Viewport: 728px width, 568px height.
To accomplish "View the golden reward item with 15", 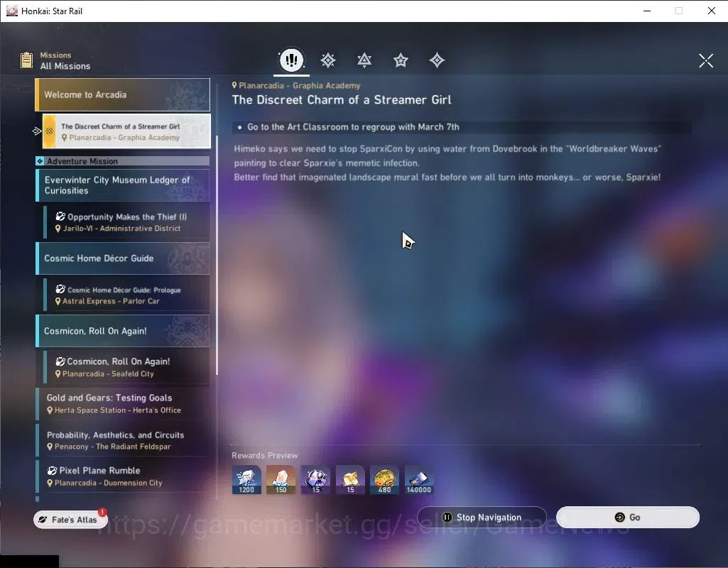I will [x=350, y=480].
